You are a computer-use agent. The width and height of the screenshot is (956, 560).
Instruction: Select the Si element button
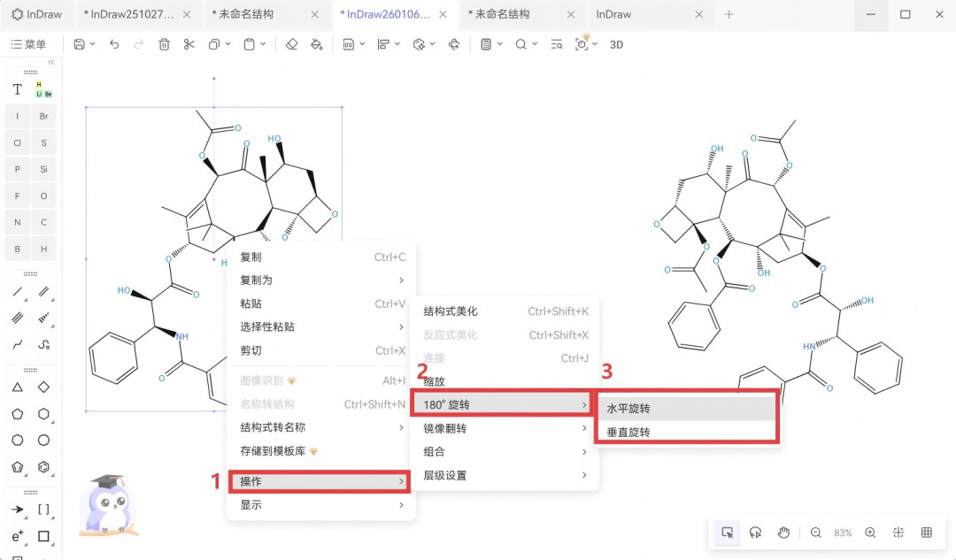[43, 169]
